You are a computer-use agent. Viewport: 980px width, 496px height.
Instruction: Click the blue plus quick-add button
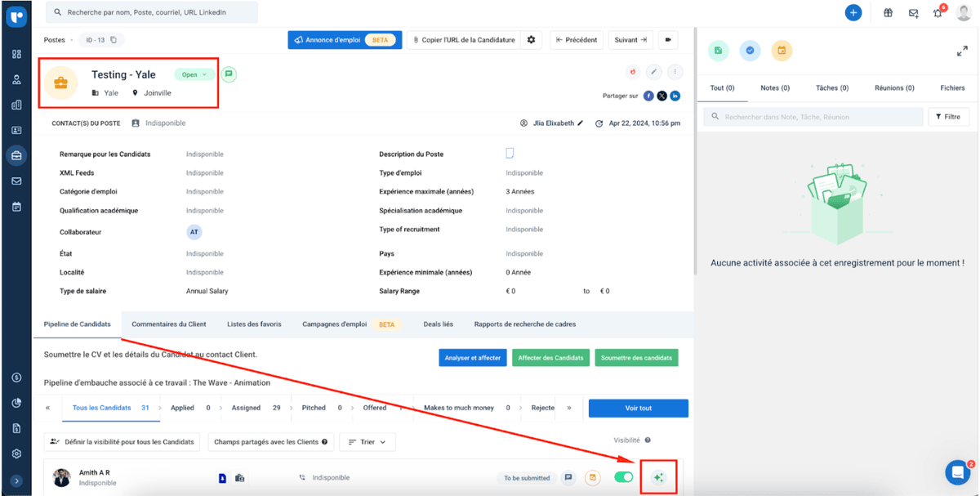tap(853, 13)
